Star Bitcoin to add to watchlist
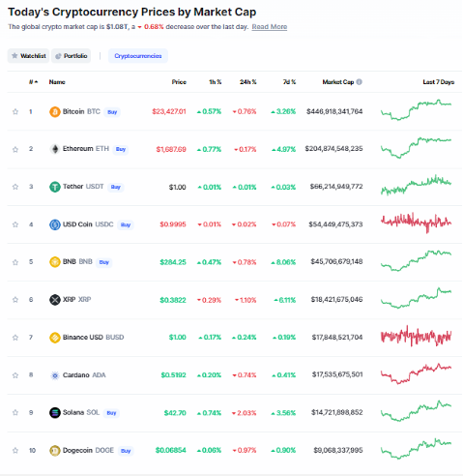464x476 pixels. pyautogui.click(x=15, y=111)
